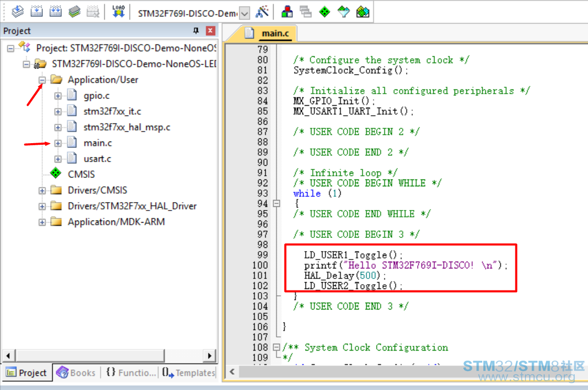The image size is (588, 390).
Task: Click the green Manage Run-Time Environment icon
Action: (x=325, y=12)
